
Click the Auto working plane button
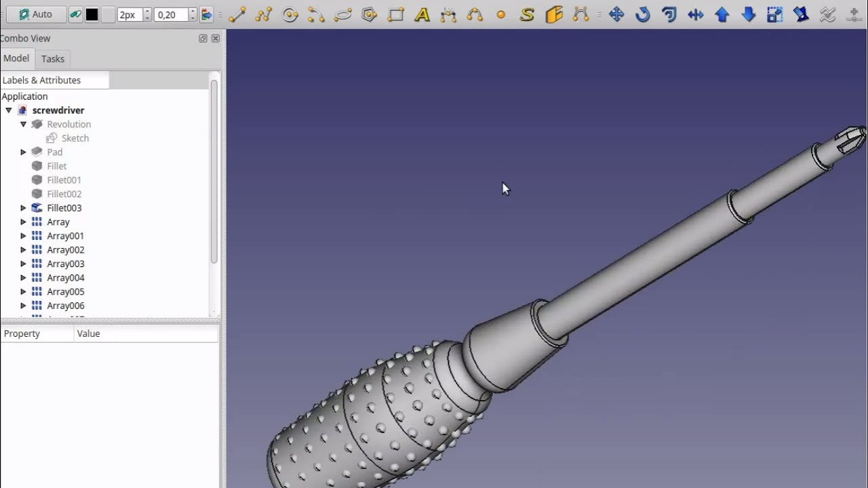click(x=36, y=14)
